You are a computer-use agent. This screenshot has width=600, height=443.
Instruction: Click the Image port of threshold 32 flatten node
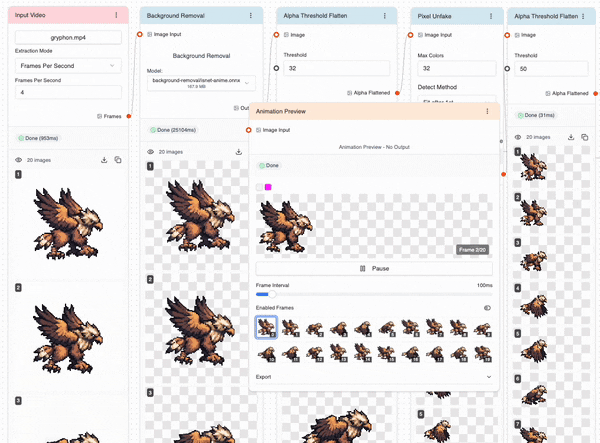click(276, 35)
